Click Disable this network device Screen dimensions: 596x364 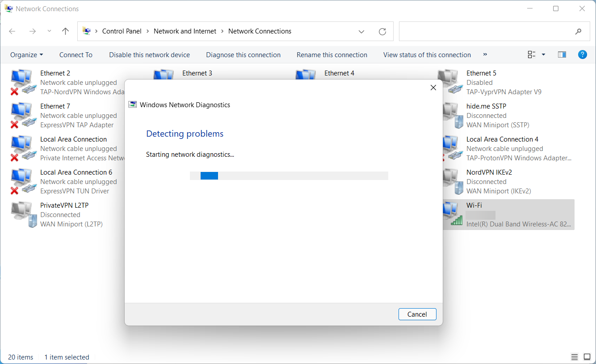[149, 54]
